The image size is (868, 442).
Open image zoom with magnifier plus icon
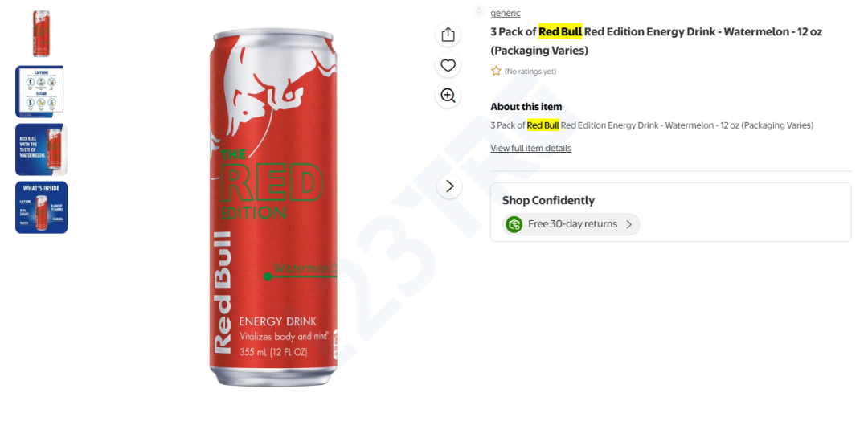click(448, 96)
